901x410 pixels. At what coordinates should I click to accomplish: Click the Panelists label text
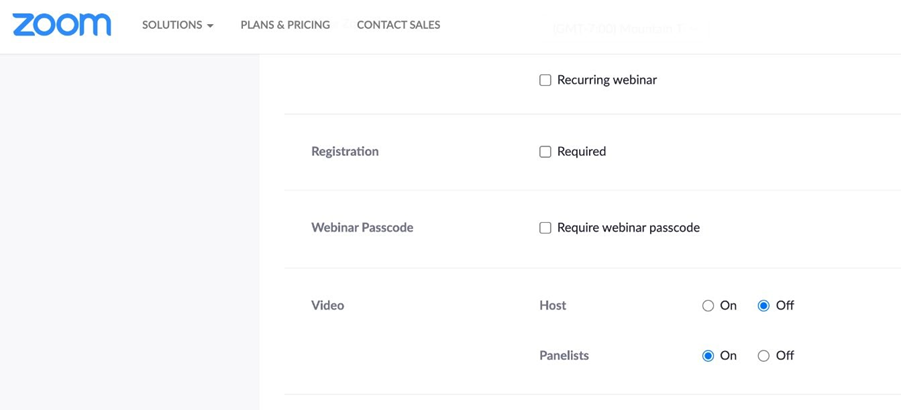pos(564,355)
